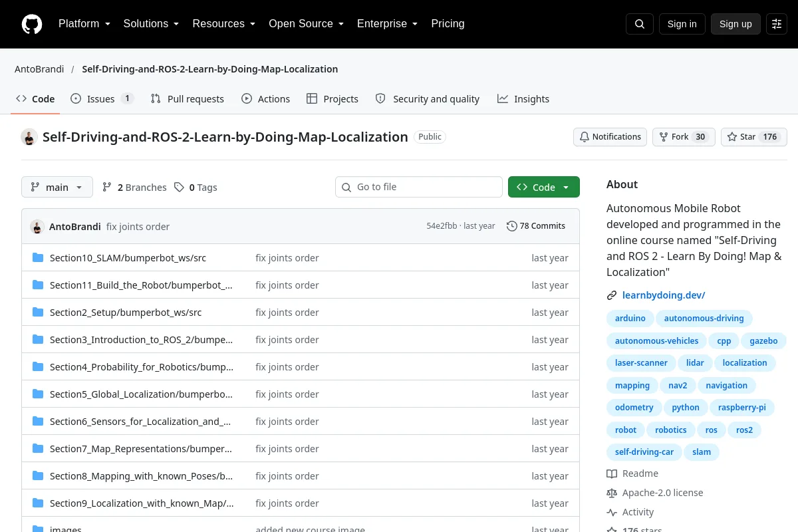View the 78 Commits history link
This screenshot has height=532, width=798.
click(x=536, y=226)
